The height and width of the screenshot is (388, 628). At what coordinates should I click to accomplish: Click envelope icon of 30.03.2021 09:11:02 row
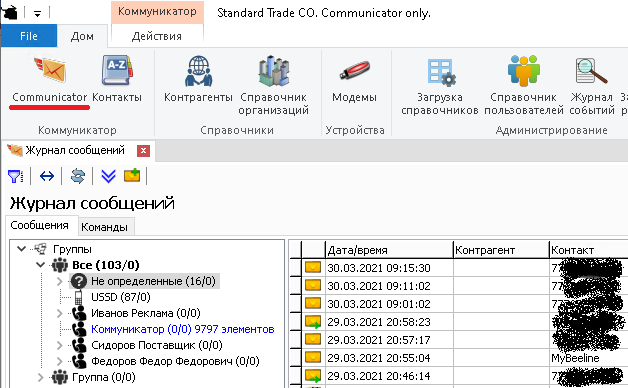tap(313, 285)
